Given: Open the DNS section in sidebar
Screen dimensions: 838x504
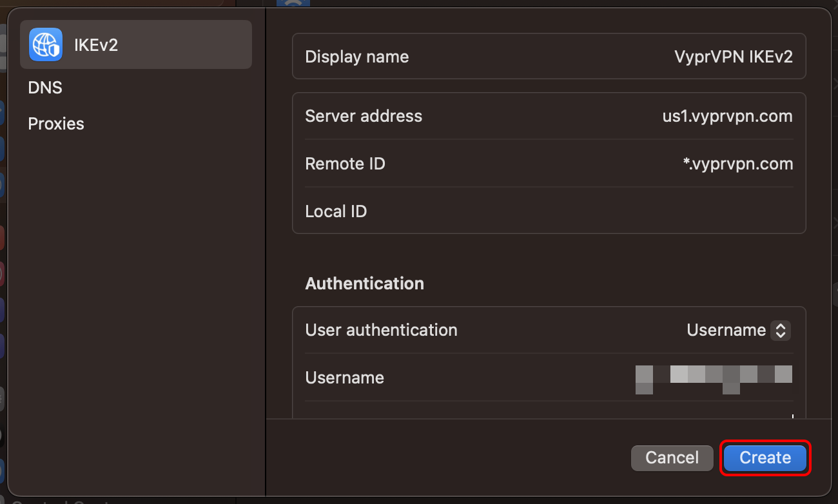Looking at the screenshot, I should pos(45,88).
